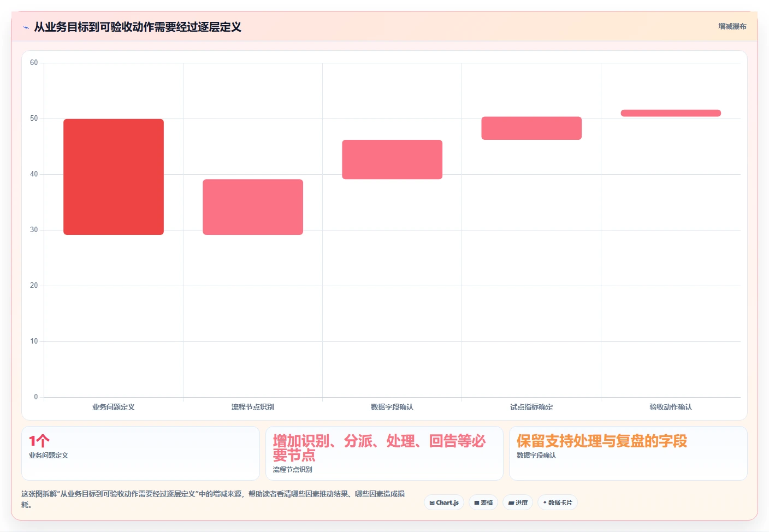The height and width of the screenshot is (532, 769).
Task: Open the 增加识别、分派 流程节点识别 card
Action: pyautogui.click(x=384, y=453)
